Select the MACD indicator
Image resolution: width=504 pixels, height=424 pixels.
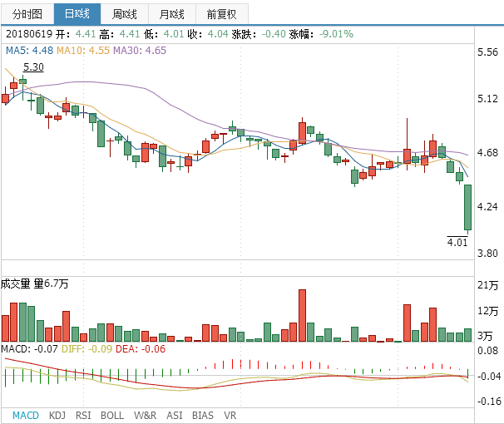tap(26, 416)
